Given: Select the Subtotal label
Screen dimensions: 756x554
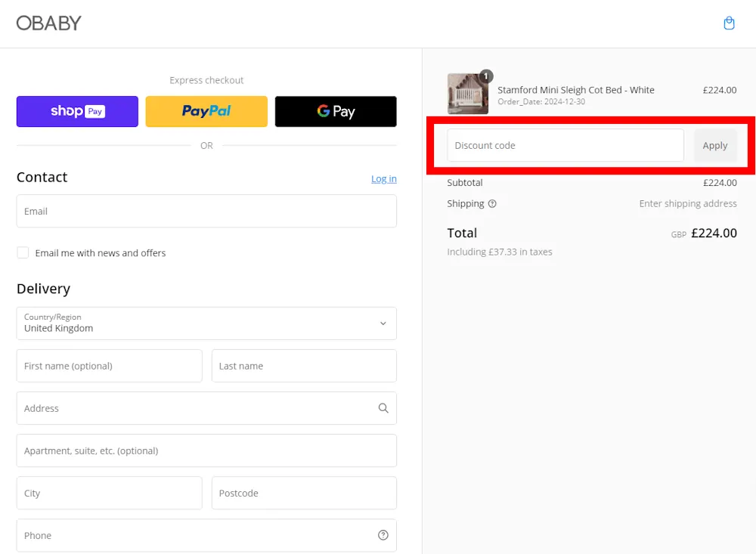Looking at the screenshot, I should coord(465,183).
